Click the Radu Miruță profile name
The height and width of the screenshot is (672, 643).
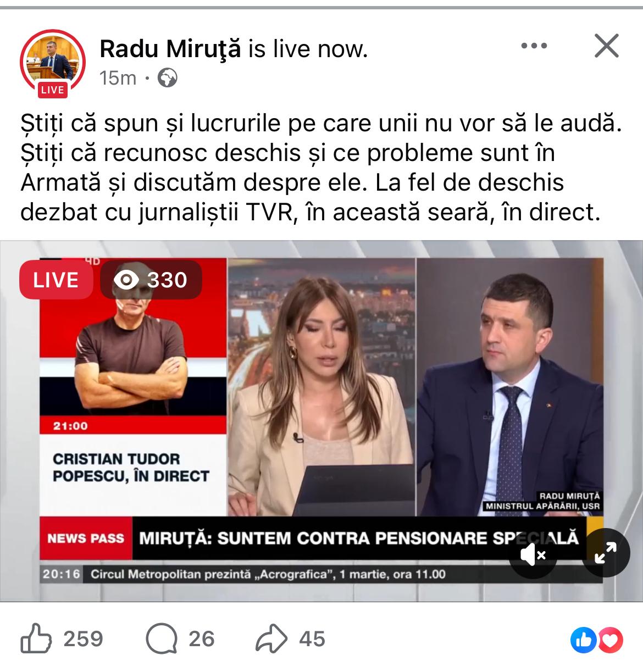[x=170, y=49]
